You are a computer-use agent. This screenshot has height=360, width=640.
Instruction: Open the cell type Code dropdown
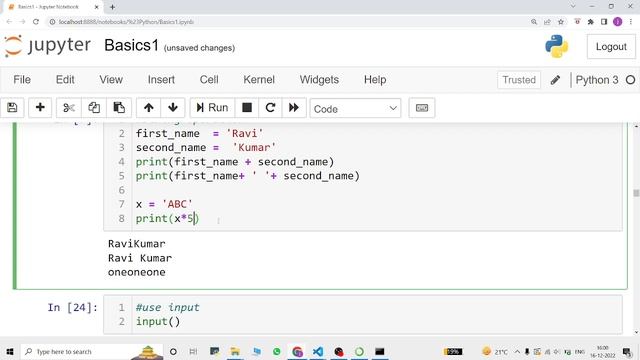(x=355, y=109)
